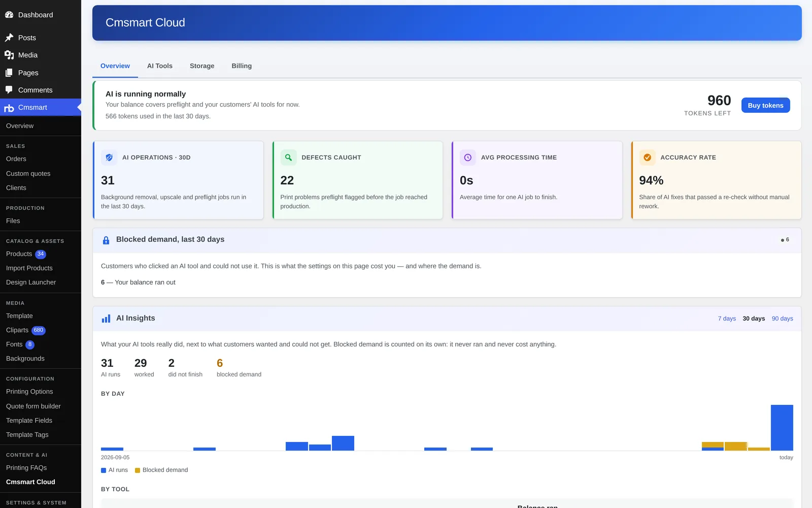Image resolution: width=812 pixels, height=508 pixels.
Task: Select the 30 days range
Action: coord(754,319)
